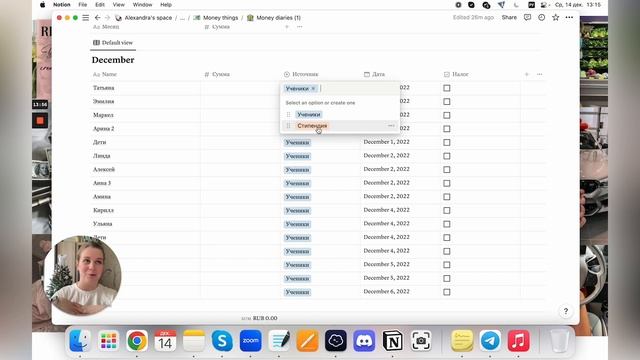Open Stickies in the dock

[x=462, y=340]
